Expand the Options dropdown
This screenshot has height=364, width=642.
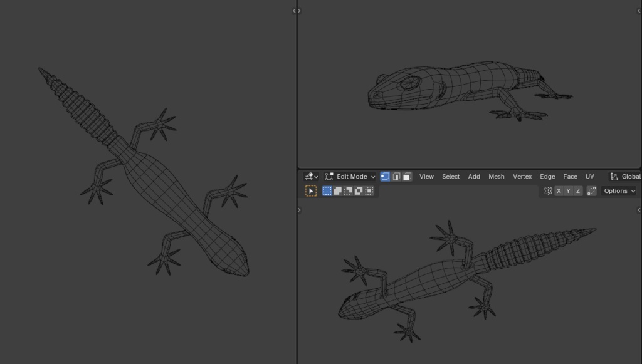(619, 191)
